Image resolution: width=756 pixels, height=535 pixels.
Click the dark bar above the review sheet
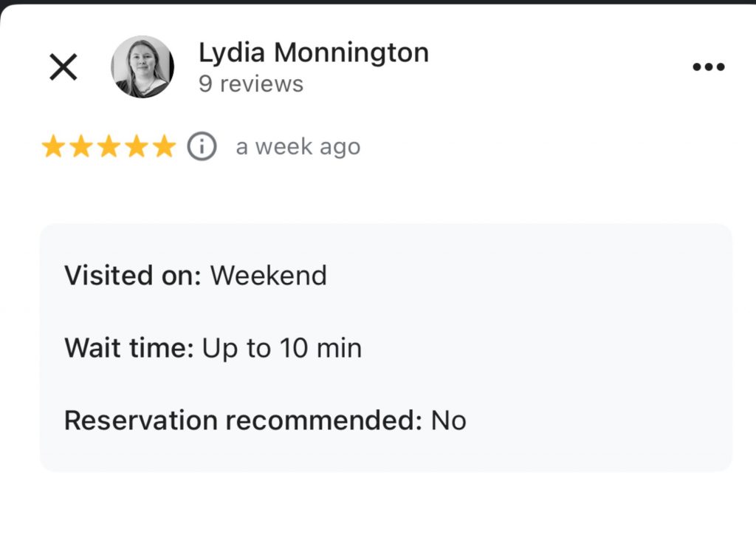(x=378, y=2)
